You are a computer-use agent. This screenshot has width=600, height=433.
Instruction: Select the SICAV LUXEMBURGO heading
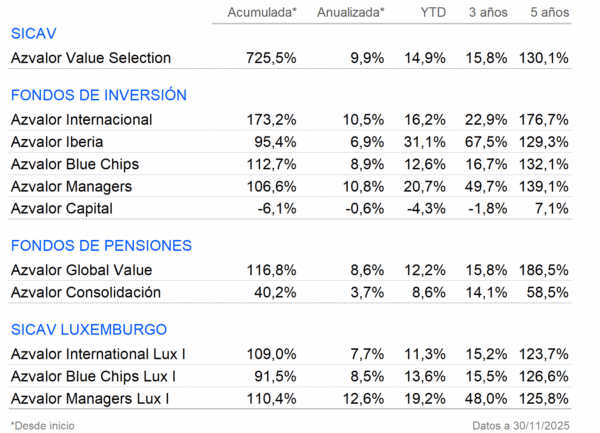pyautogui.click(x=88, y=329)
